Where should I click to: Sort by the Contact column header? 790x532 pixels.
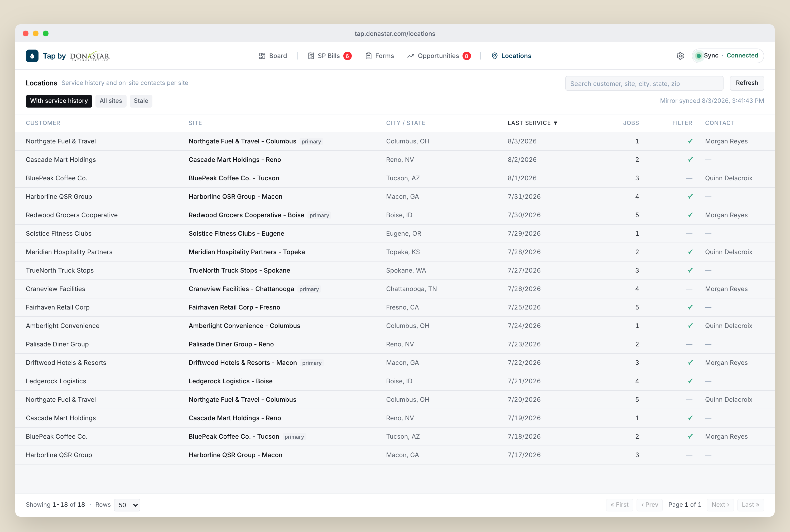[719, 123]
